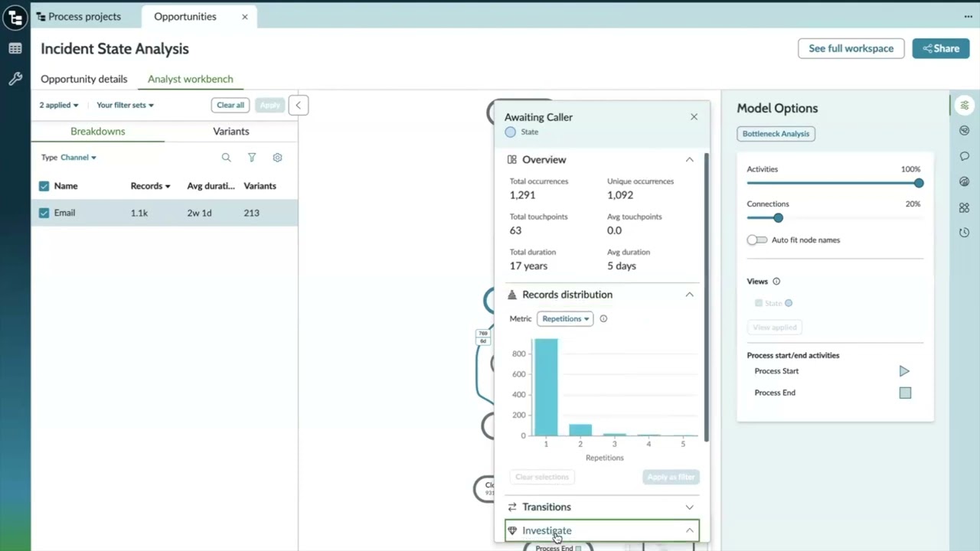The height and width of the screenshot is (551, 980).
Task: Select the histogram bar for 2 repetitions
Action: [x=580, y=430]
